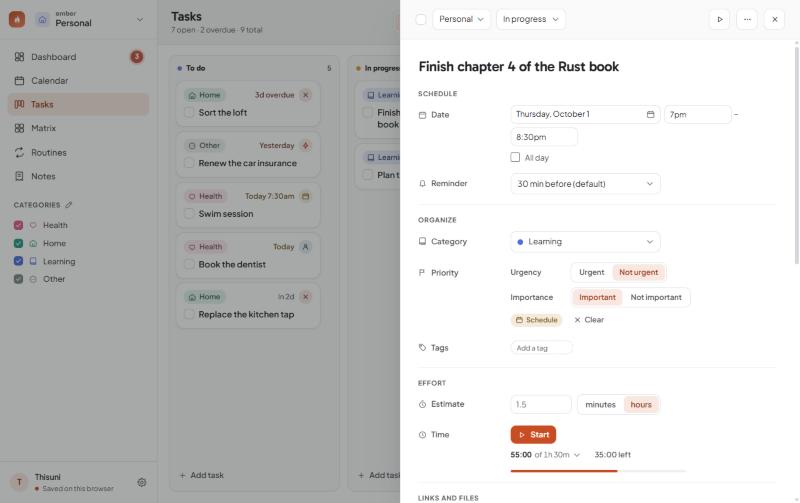Click the detail panel scrollbar
The image size is (800, 503).
796,156
